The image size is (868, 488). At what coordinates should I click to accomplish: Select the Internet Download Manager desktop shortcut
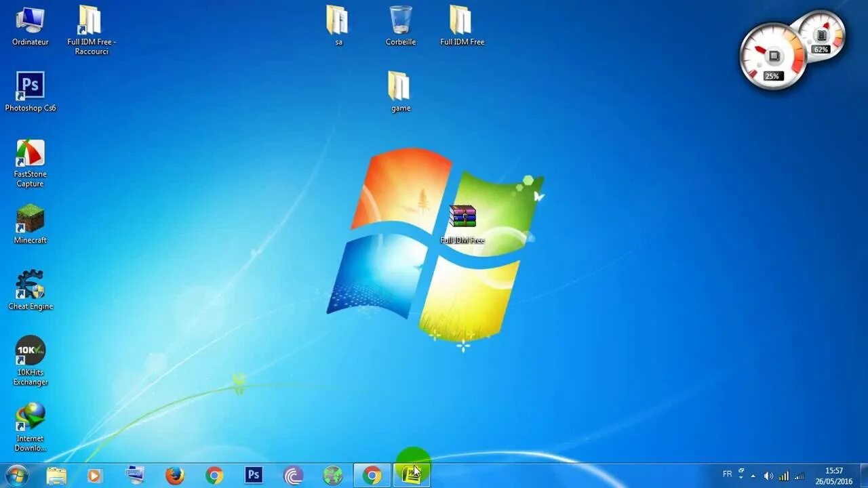(31, 427)
